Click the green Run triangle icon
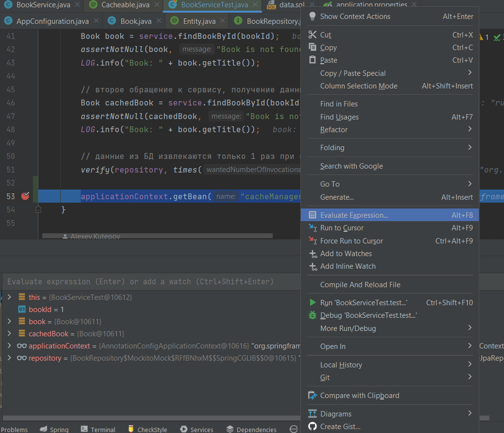 [x=312, y=302]
